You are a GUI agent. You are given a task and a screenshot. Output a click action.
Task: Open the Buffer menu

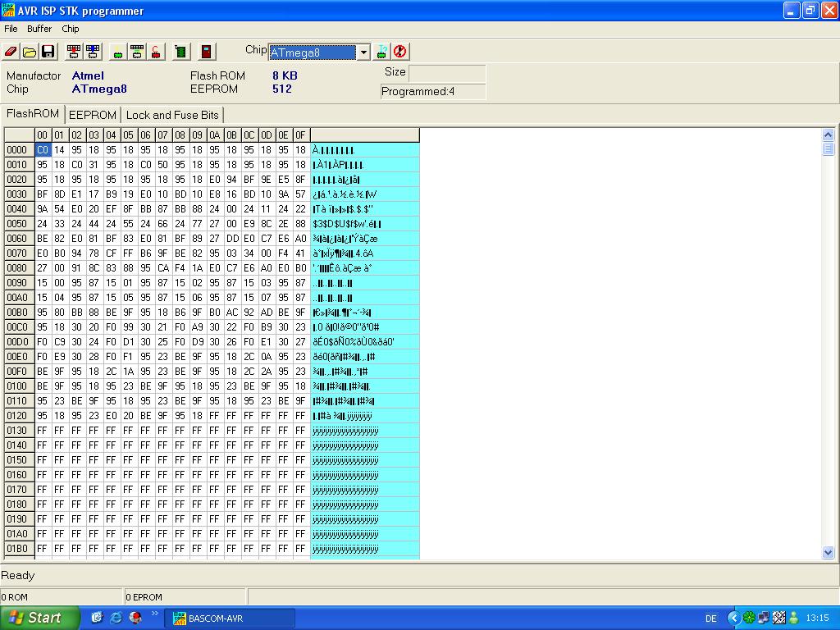[x=39, y=29]
